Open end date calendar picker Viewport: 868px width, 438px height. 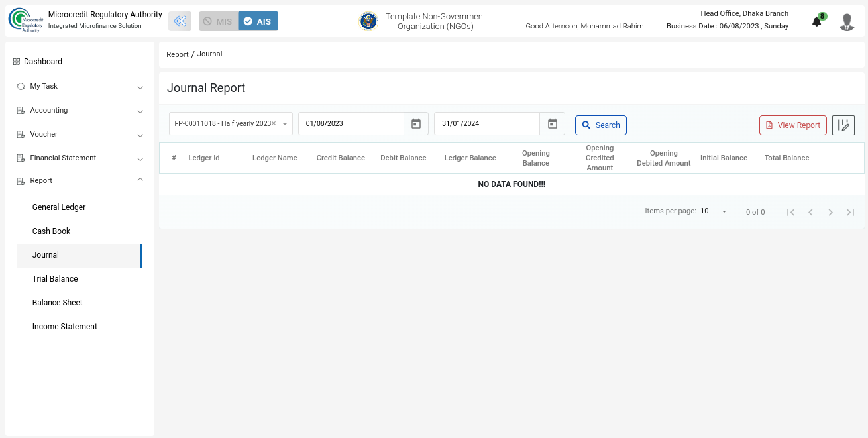[552, 124]
